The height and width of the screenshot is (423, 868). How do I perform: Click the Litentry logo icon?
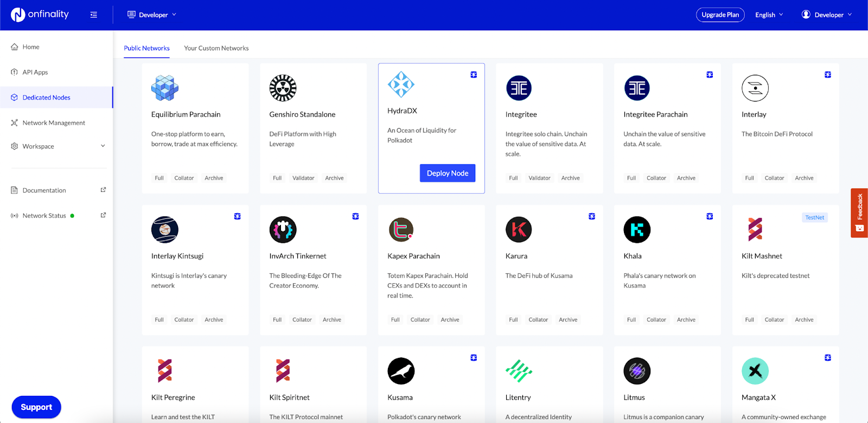(519, 371)
